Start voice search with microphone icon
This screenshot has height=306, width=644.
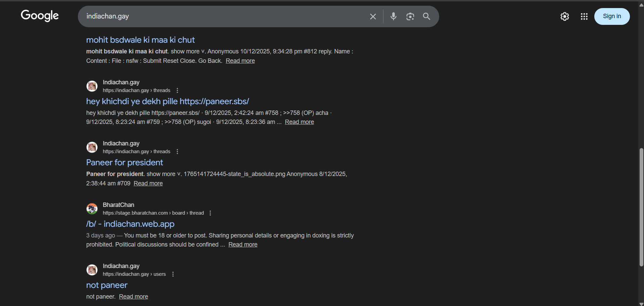(x=393, y=16)
